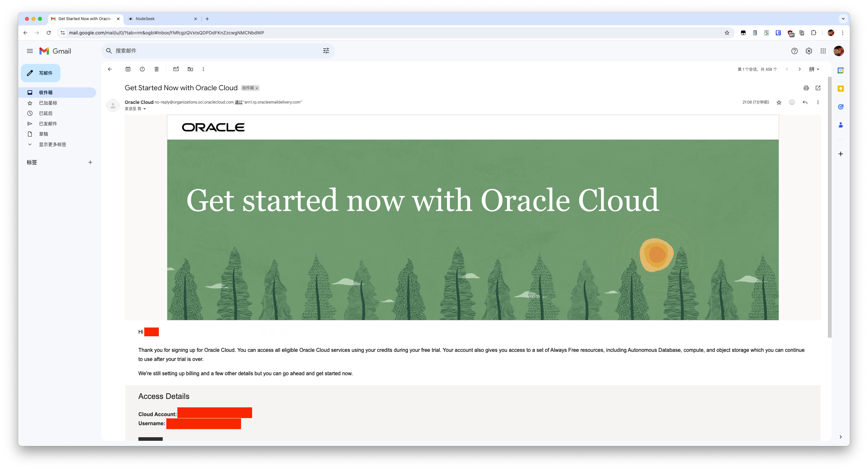Screen dimensions: 868x470
Task: Mark the email as unread
Action: [176, 69]
